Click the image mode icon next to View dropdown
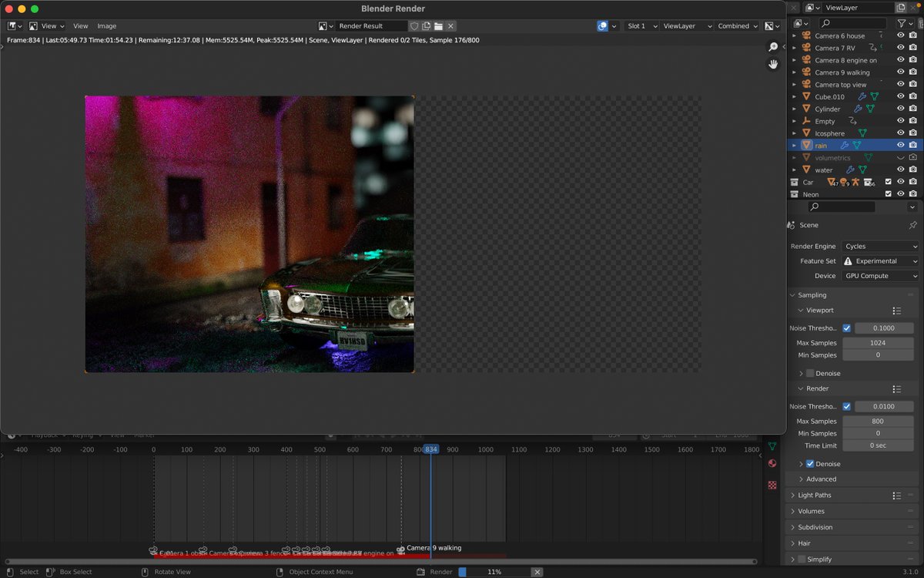This screenshot has height=578, width=924. [33, 26]
